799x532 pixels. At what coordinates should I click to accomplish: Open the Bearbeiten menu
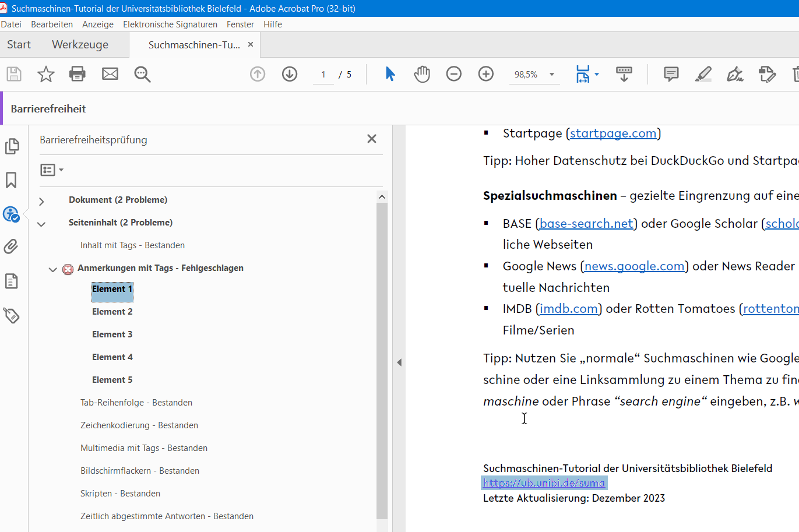coord(52,24)
